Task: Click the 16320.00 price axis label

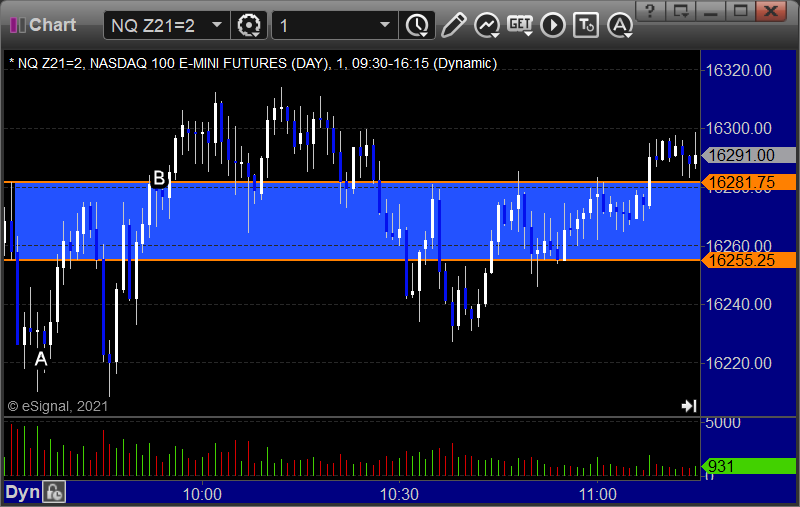Action: coord(738,70)
